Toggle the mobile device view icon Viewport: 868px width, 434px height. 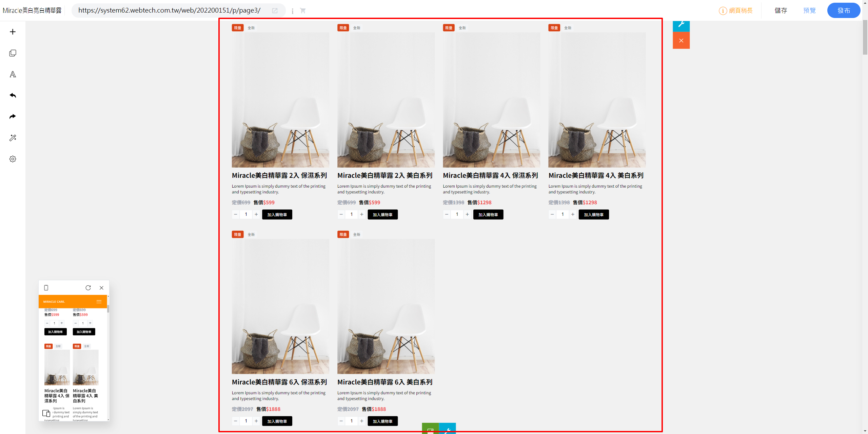[x=46, y=288]
